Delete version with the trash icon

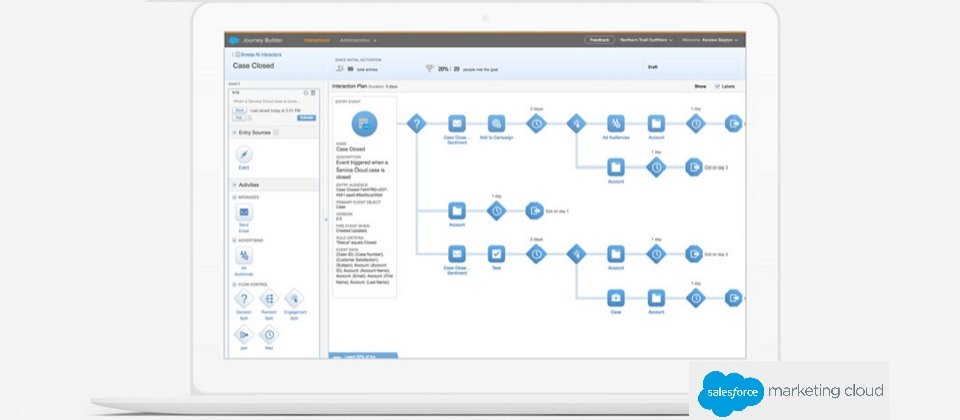click(x=313, y=92)
